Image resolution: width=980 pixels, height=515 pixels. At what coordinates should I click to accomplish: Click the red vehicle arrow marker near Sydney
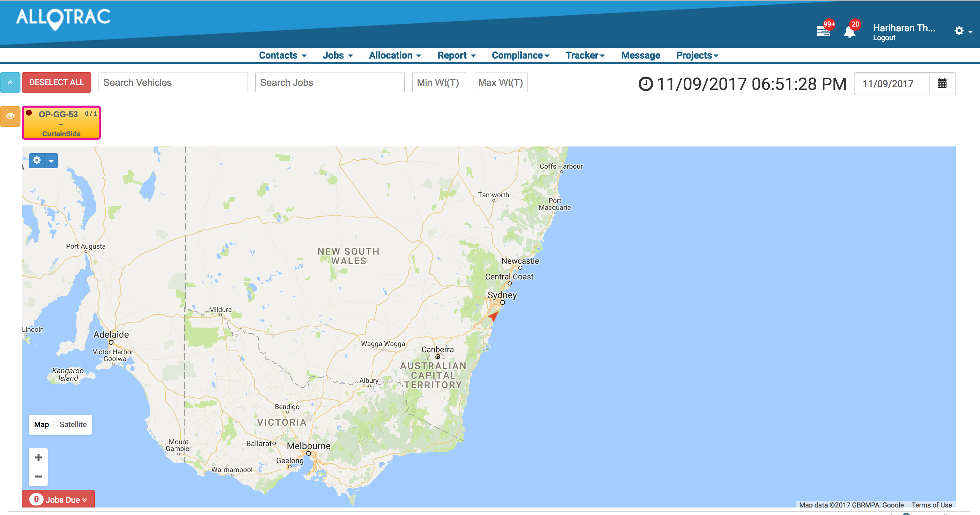(493, 315)
